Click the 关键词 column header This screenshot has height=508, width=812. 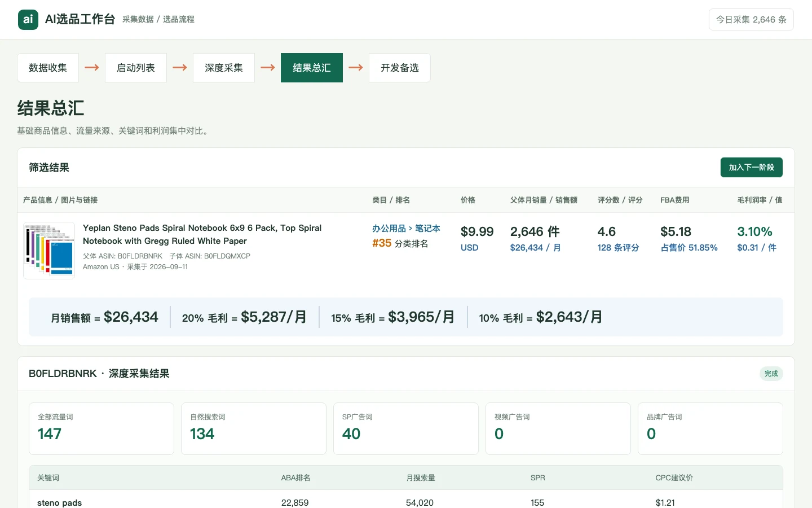[x=48, y=478]
